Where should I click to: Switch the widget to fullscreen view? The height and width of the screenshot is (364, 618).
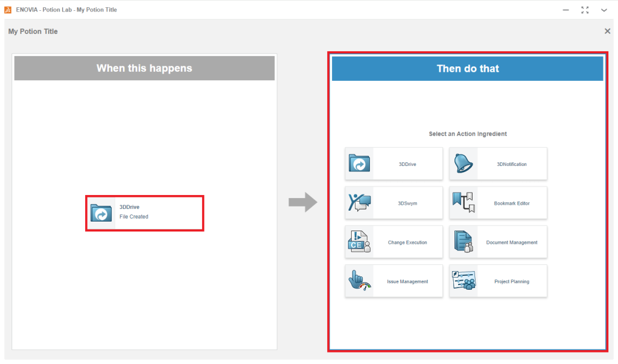click(x=585, y=10)
